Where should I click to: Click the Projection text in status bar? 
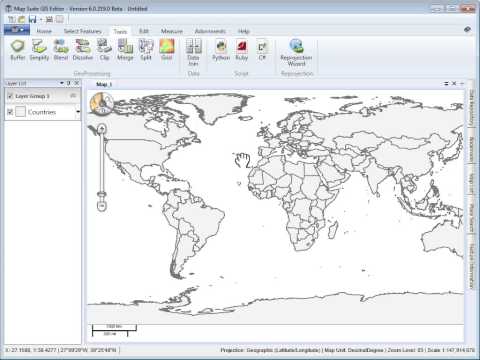point(271,350)
